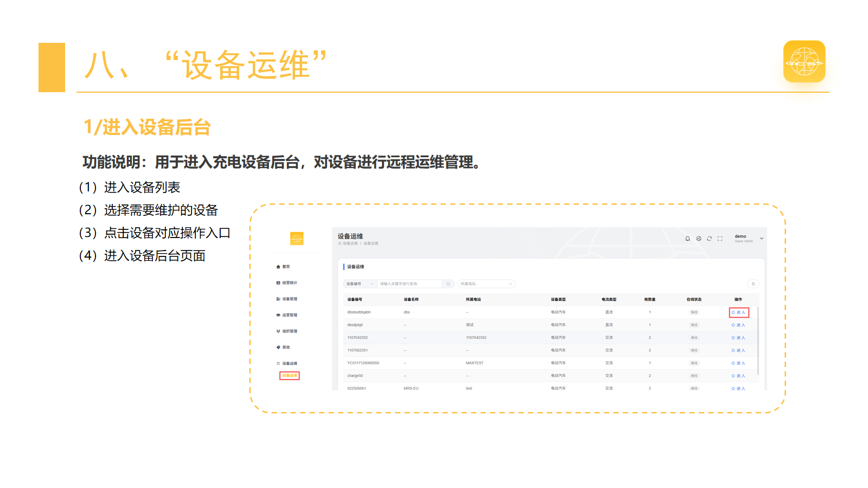Click 进入 for device YC0117126060050
The width and height of the screenshot is (868, 488).
pos(738,363)
